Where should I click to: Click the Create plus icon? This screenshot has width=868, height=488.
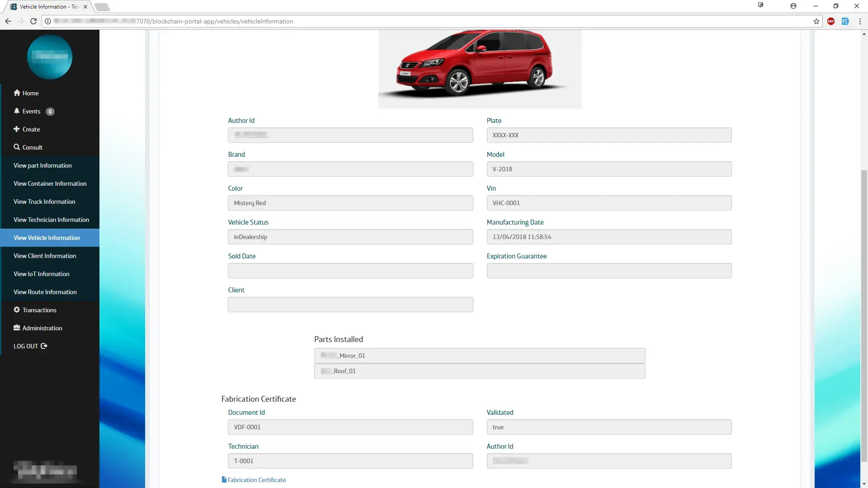(x=17, y=129)
